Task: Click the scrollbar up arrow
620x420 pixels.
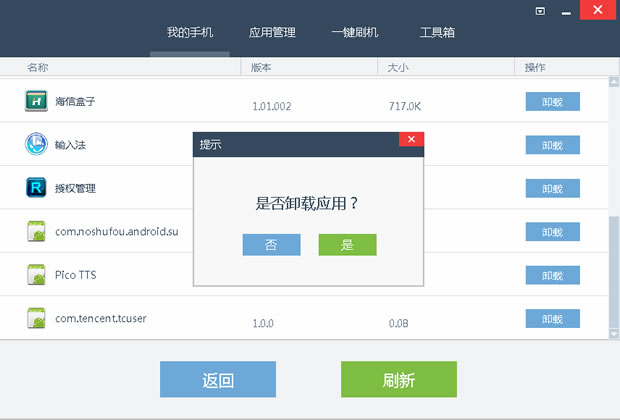Action: click(x=614, y=82)
